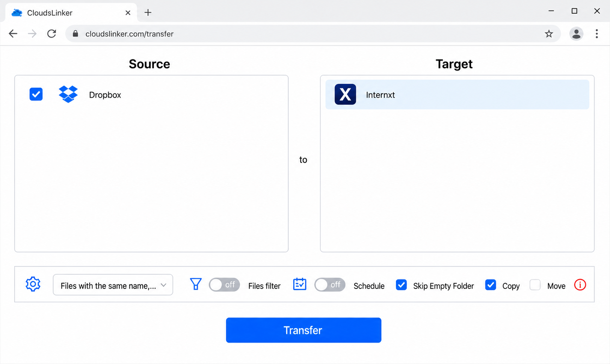610x364 pixels.
Task: Click the funnel Files filter icon
Action: point(196,284)
